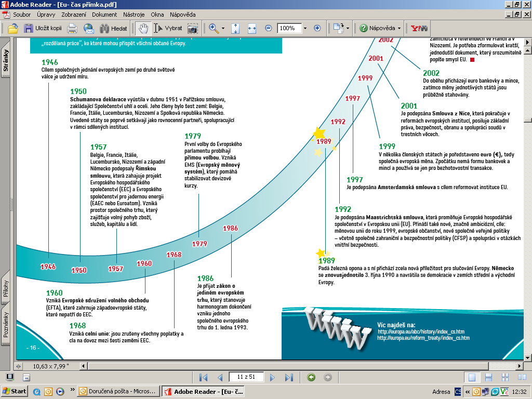Go to the previous page
The height and width of the screenshot is (399, 532).
[220, 377]
